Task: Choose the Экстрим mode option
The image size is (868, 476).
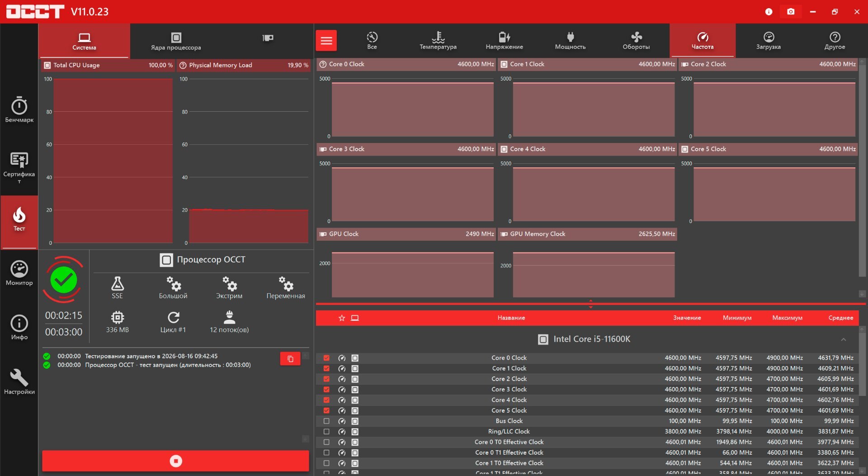Action: pos(229,288)
